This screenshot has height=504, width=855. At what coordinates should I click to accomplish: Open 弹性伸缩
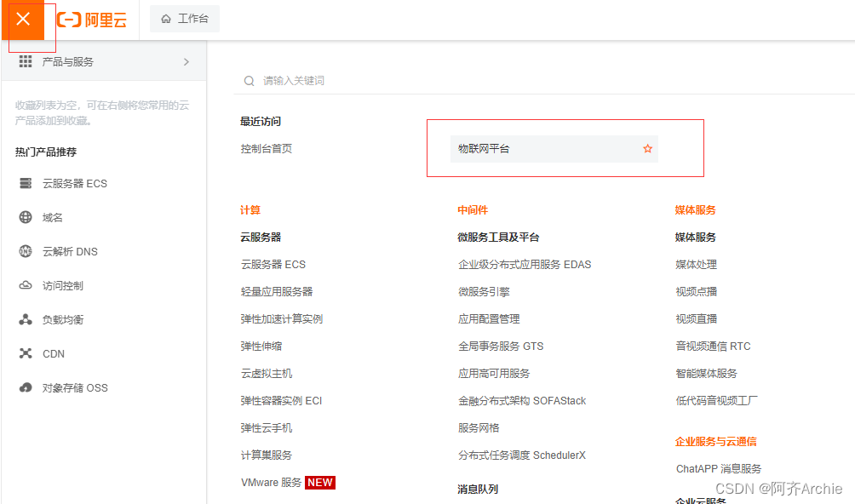[261, 346]
